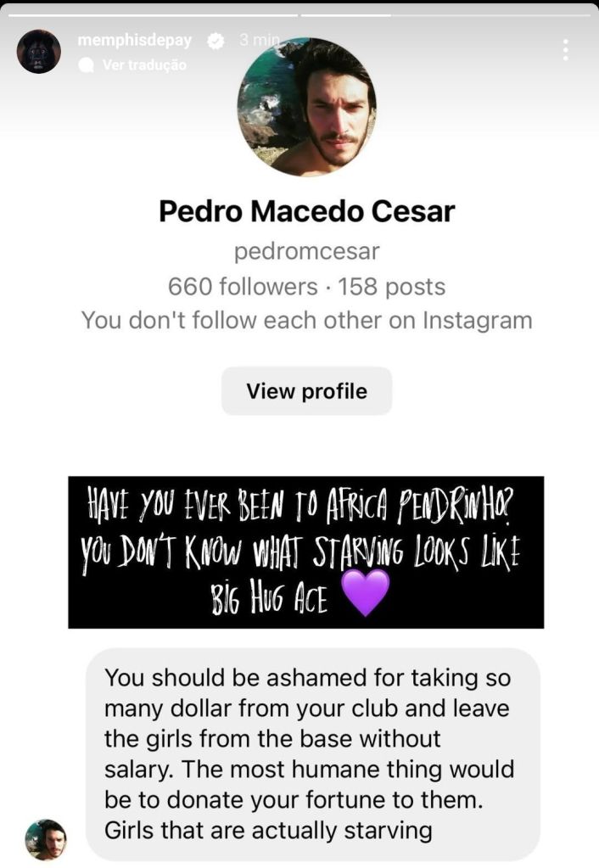Click the black handwritten text sticker

[305, 552]
